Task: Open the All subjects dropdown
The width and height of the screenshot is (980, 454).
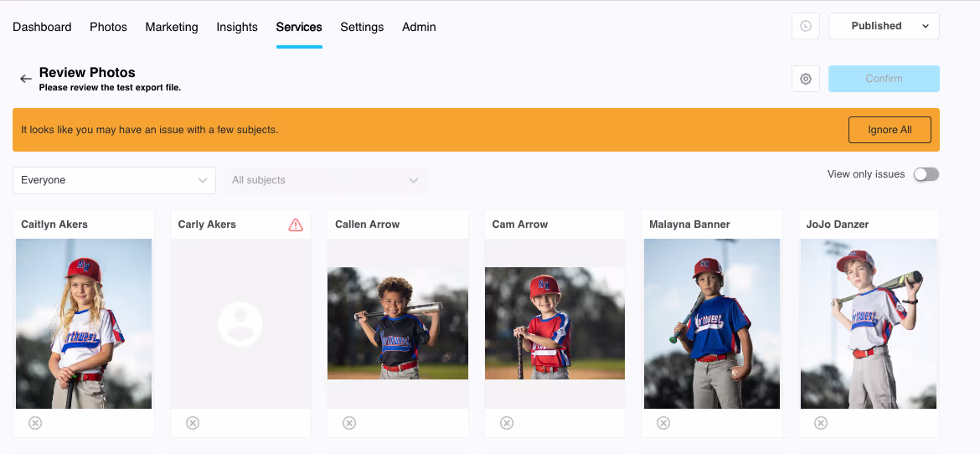Action: click(326, 180)
